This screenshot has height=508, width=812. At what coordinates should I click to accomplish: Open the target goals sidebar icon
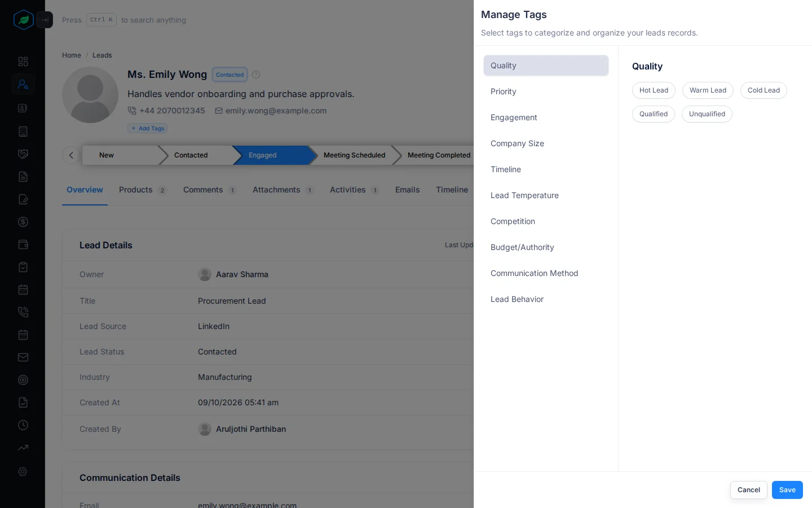[23, 380]
